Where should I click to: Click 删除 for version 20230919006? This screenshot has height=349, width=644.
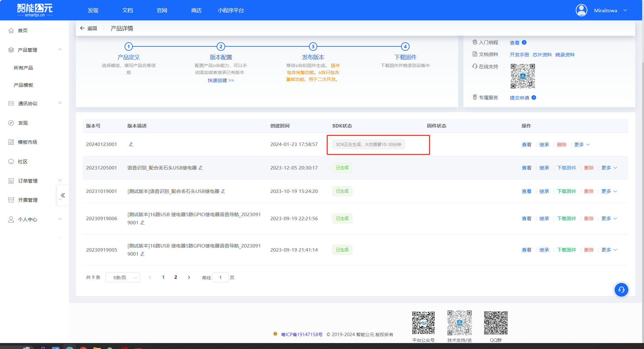(x=589, y=218)
